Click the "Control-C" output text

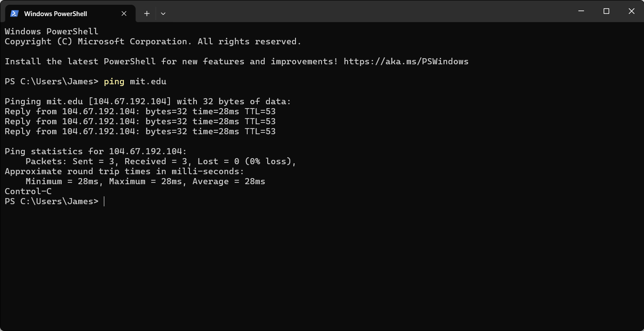point(28,192)
